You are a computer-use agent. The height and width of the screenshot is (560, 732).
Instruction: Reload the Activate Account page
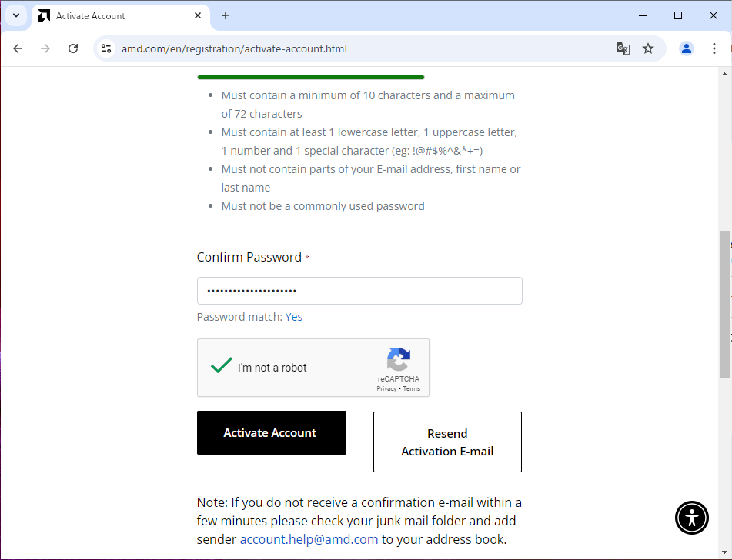(x=73, y=48)
